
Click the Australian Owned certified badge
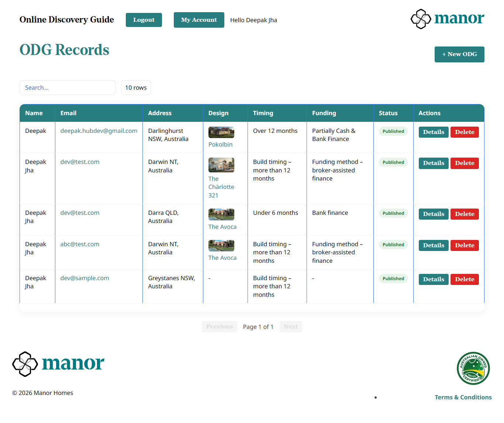tap(473, 368)
